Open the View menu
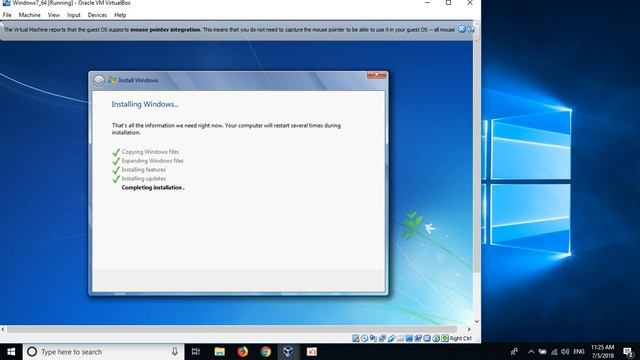Screen dimensions: 640x360 coord(53,15)
